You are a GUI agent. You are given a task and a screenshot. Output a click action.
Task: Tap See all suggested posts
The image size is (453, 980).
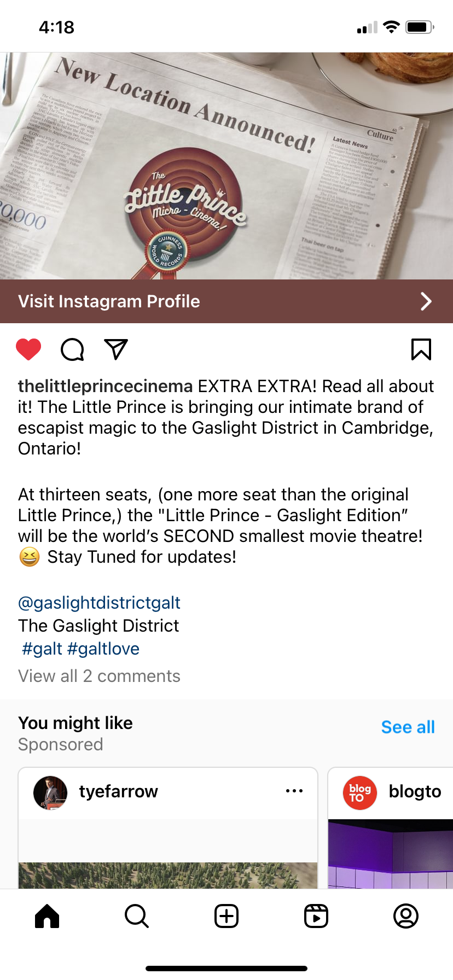[x=408, y=727]
